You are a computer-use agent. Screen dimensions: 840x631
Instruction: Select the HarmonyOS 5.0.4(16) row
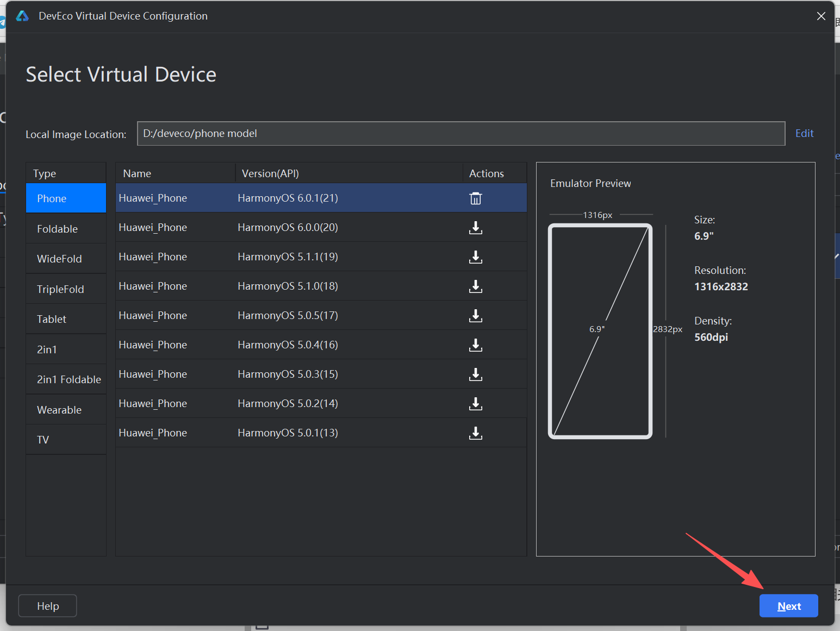[321, 345]
